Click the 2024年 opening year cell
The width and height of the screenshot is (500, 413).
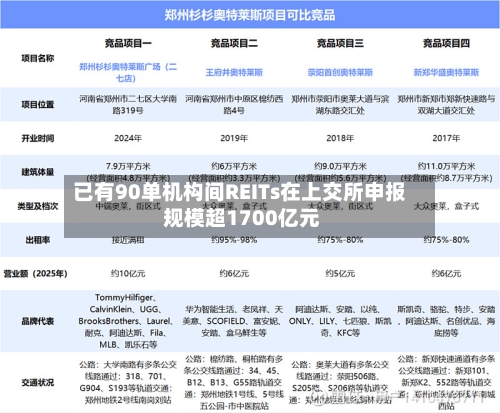[x=128, y=138]
